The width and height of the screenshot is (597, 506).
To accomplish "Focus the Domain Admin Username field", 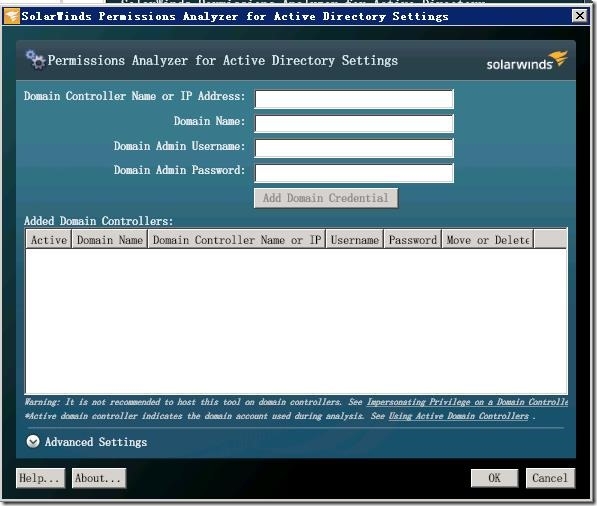I will [x=354, y=148].
